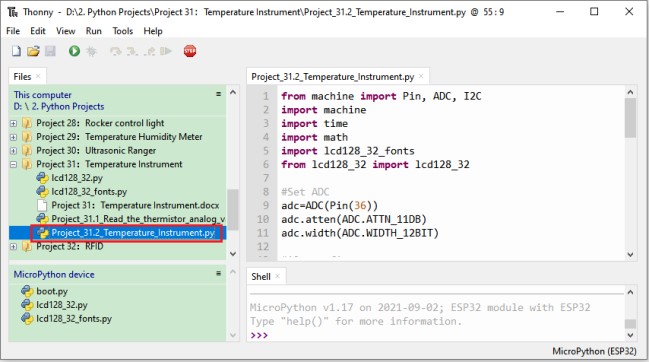The height and width of the screenshot is (362, 650).
Task: Open MicroPython device panel menu icon
Action: [218, 273]
